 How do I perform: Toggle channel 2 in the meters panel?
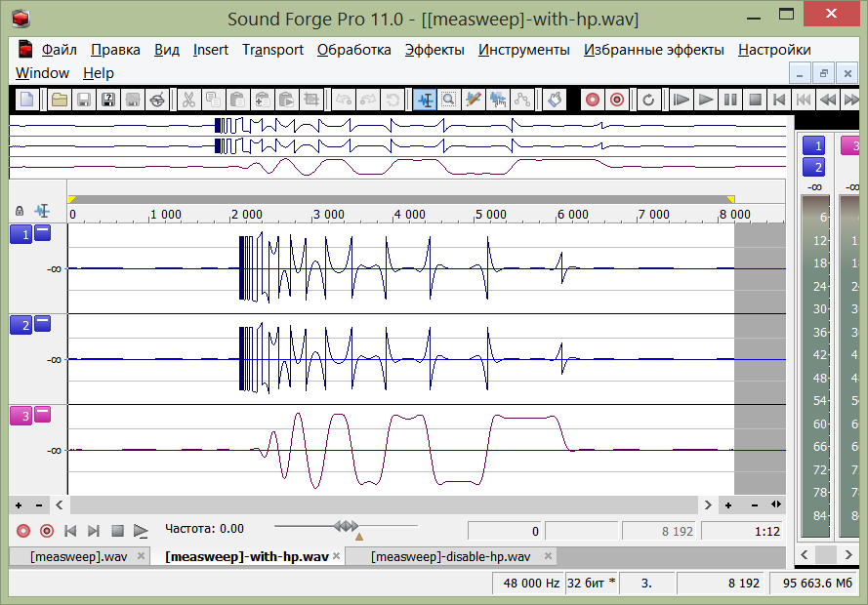pos(813,167)
